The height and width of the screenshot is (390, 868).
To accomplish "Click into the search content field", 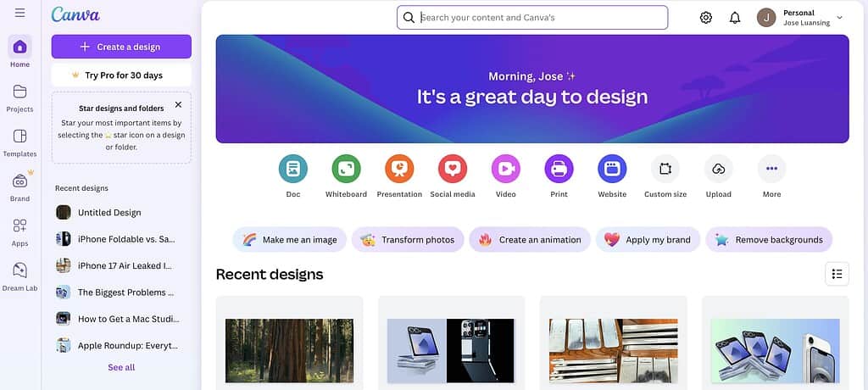I will [532, 18].
